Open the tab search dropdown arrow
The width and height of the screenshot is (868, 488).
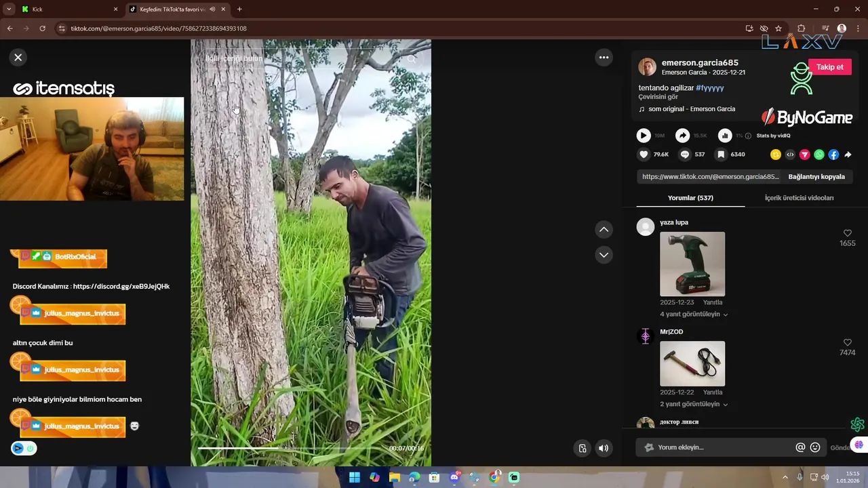[8, 9]
